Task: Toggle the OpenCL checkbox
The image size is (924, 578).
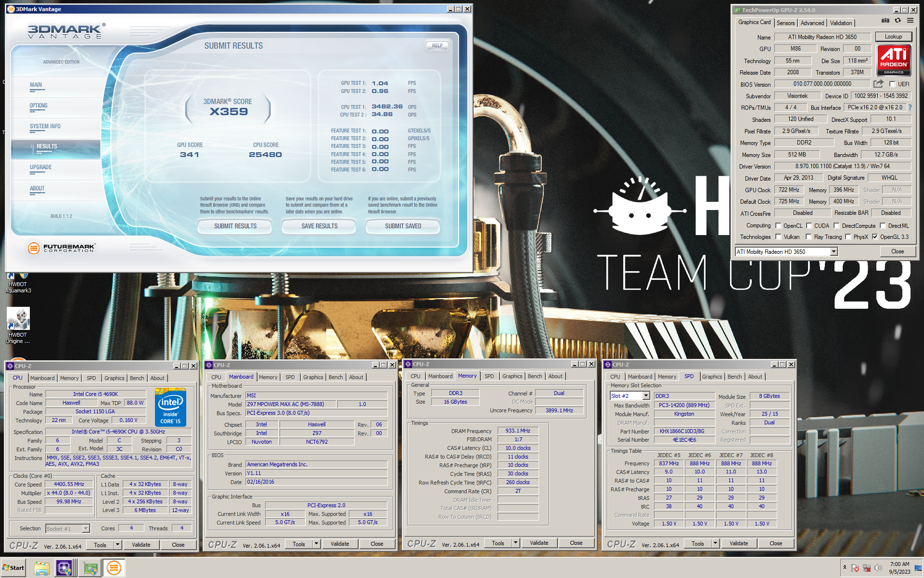Action: [x=778, y=225]
